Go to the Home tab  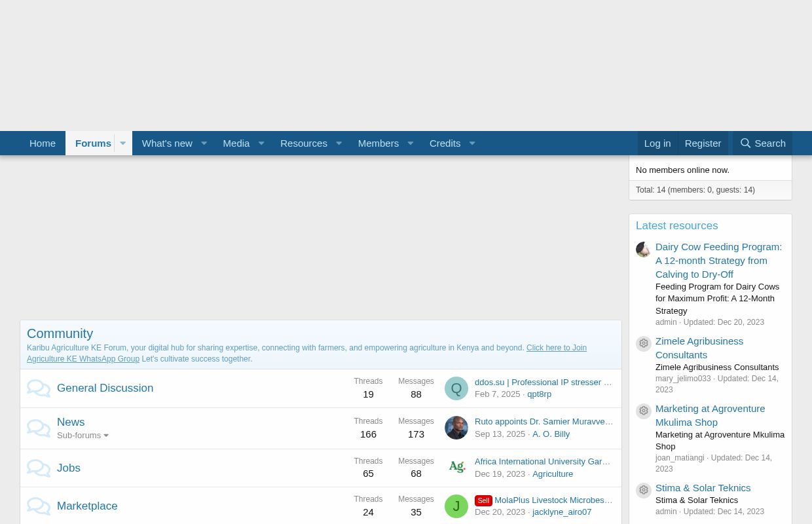point(43,143)
